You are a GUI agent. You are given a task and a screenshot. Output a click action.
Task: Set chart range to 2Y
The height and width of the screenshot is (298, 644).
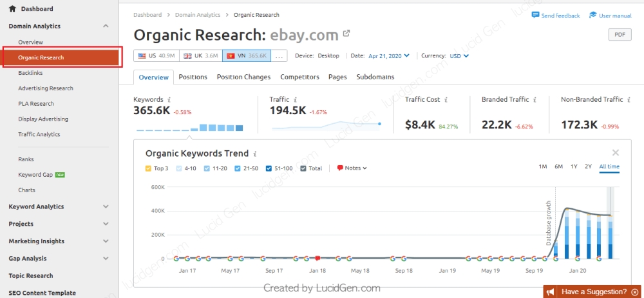coord(589,166)
